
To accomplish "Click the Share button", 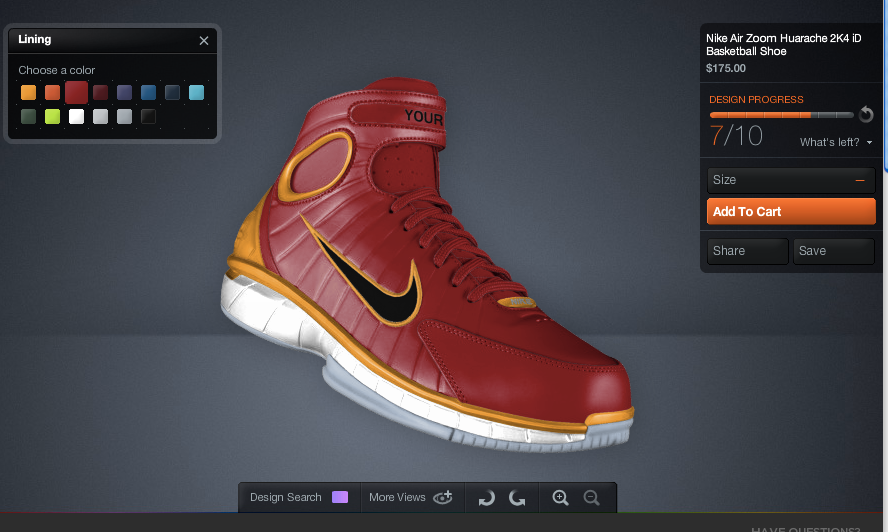I will tap(748, 251).
